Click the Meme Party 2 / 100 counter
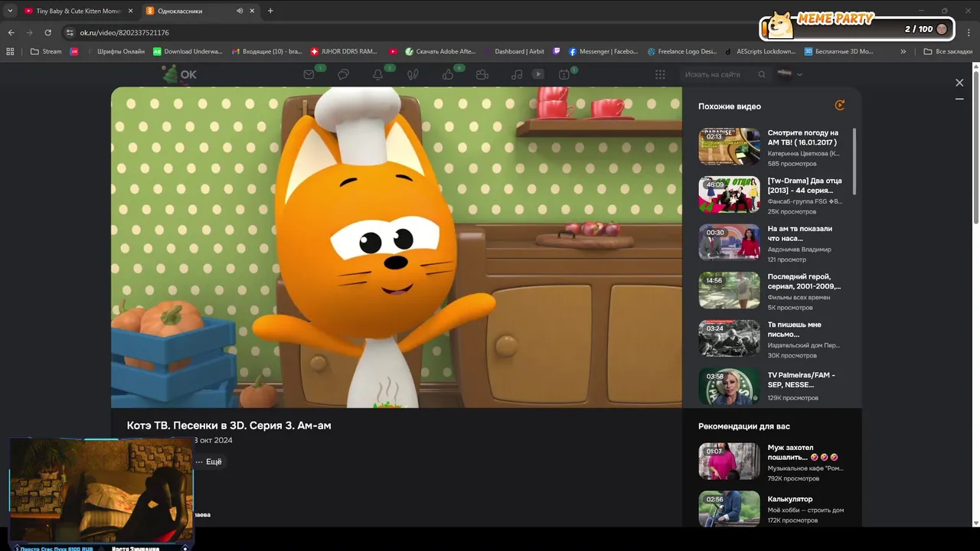 click(856, 28)
